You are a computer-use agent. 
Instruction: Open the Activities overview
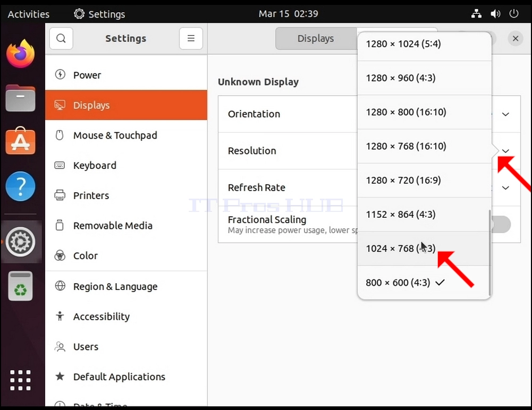(29, 14)
